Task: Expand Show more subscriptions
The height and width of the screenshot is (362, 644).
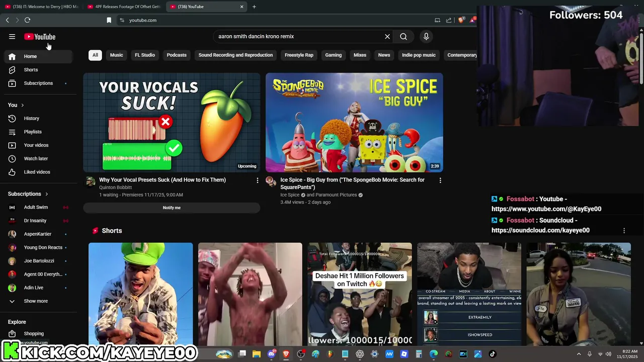Action: [x=38, y=301]
